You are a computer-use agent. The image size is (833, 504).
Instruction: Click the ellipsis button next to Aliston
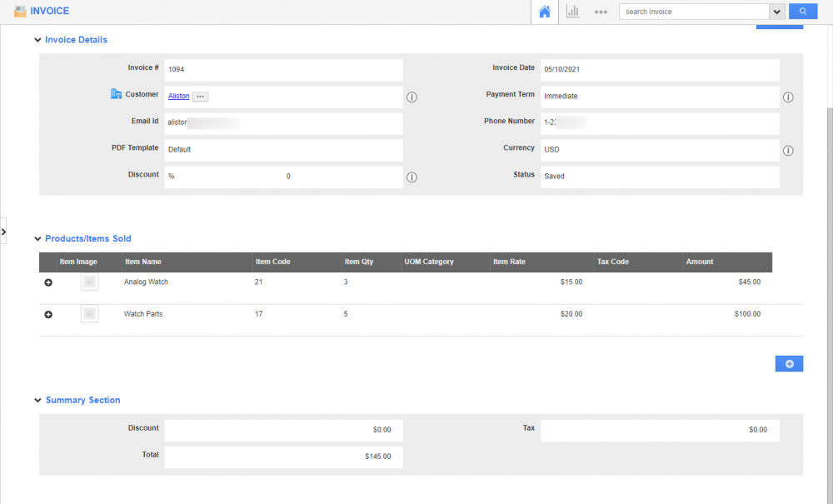pyautogui.click(x=200, y=97)
